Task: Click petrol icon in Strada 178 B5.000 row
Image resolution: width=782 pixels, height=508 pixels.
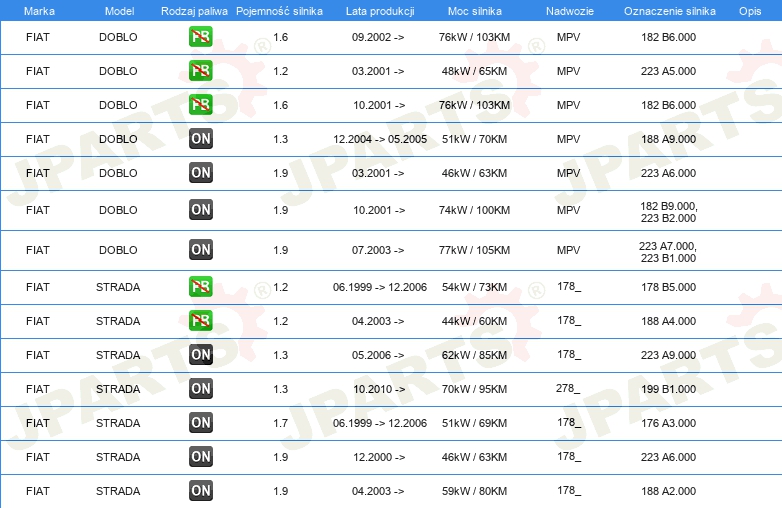Action: [200, 287]
